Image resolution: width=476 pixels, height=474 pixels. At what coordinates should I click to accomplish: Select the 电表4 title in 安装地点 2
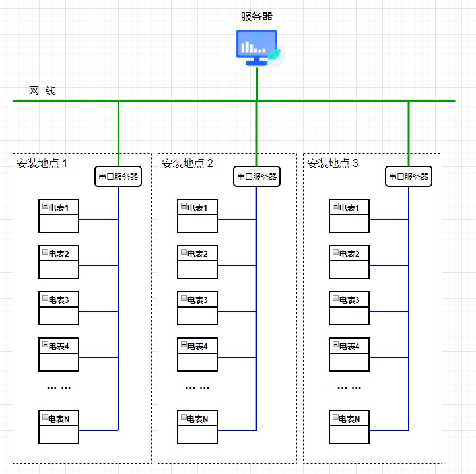pyautogui.click(x=197, y=346)
